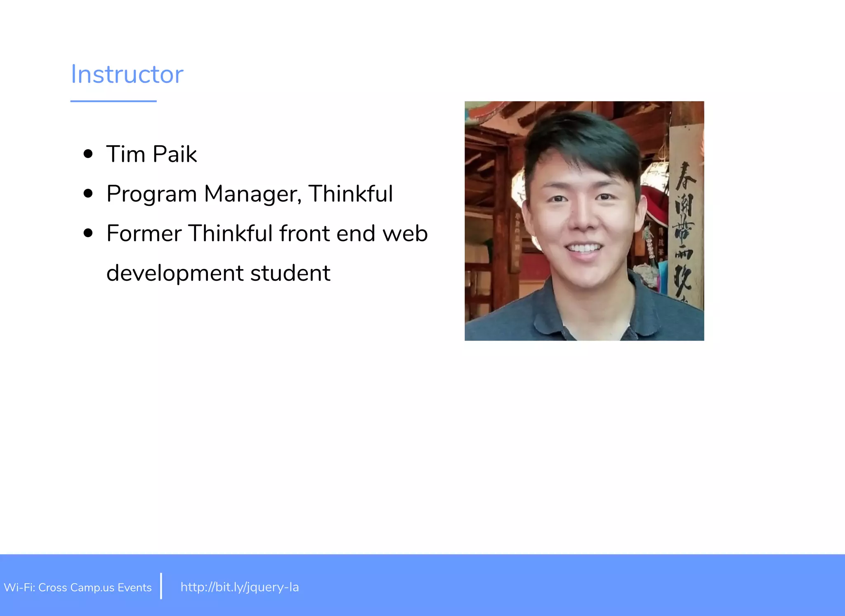Click the Former Thinkful front end web line
This screenshot has height=616, width=845.
(267, 233)
